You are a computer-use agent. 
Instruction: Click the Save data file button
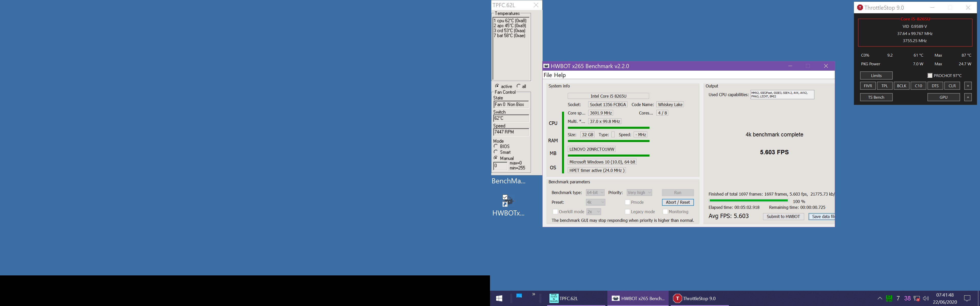click(x=822, y=217)
